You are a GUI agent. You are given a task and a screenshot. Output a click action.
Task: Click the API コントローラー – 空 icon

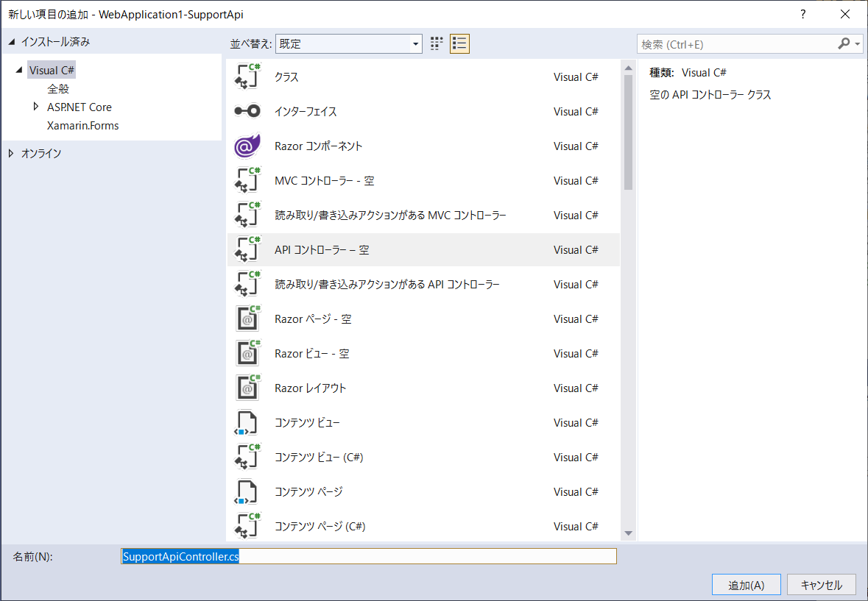point(247,249)
